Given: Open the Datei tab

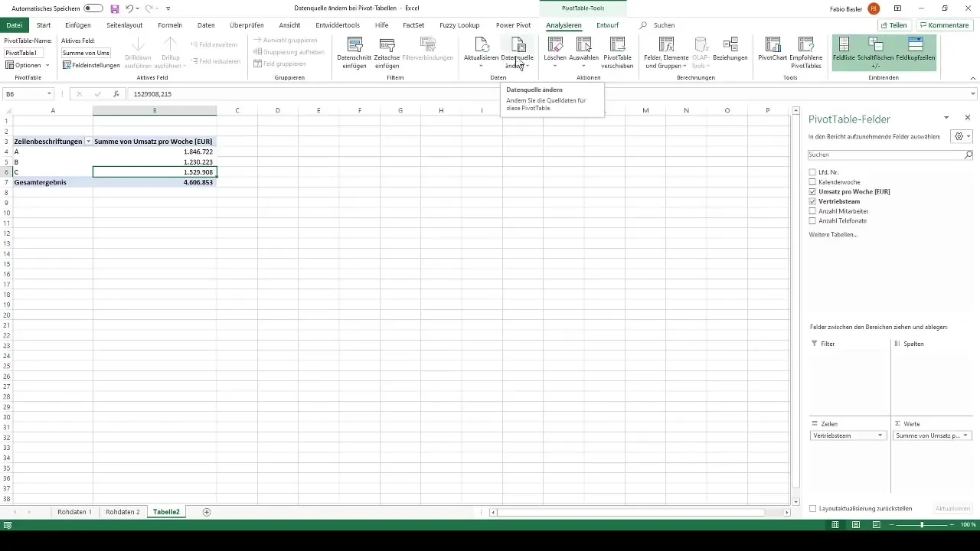Looking at the screenshot, I should point(14,25).
